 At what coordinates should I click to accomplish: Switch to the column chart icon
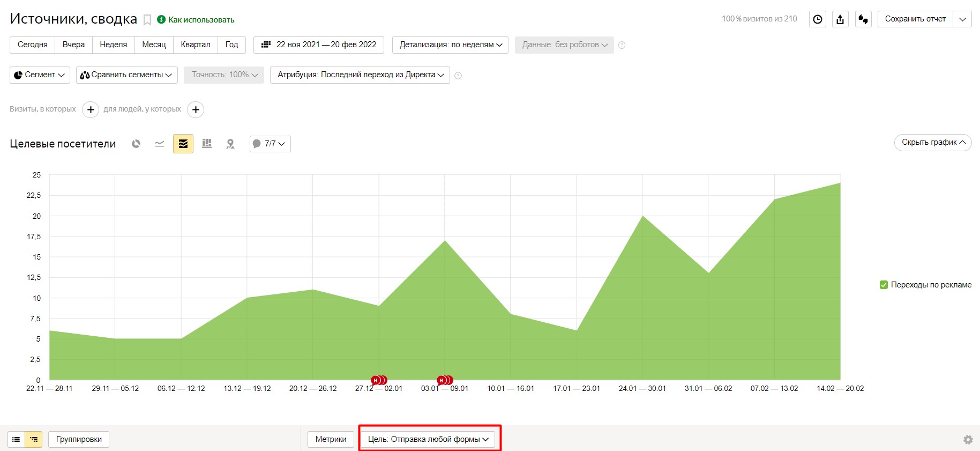pyautogui.click(x=207, y=144)
